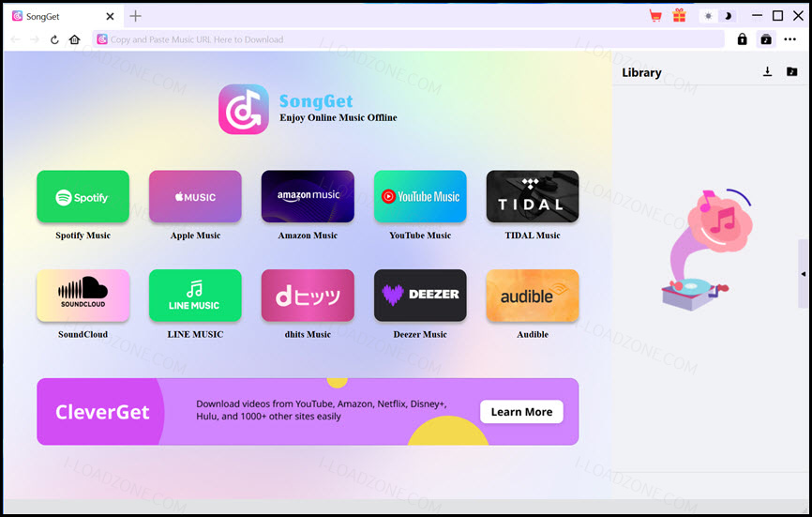Viewport: 812px width, 517px height.
Task: Open the Apple Music tile
Action: (195, 197)
